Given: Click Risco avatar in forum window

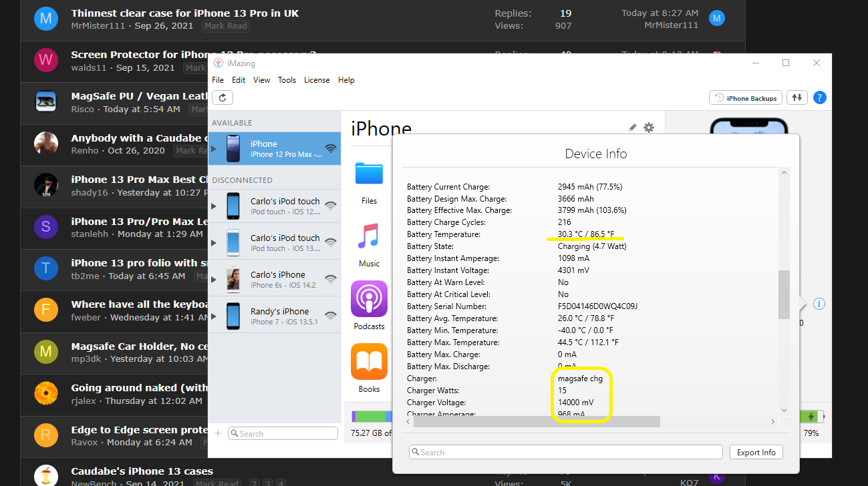Looking at the screenshot, I should click(45, 101).
